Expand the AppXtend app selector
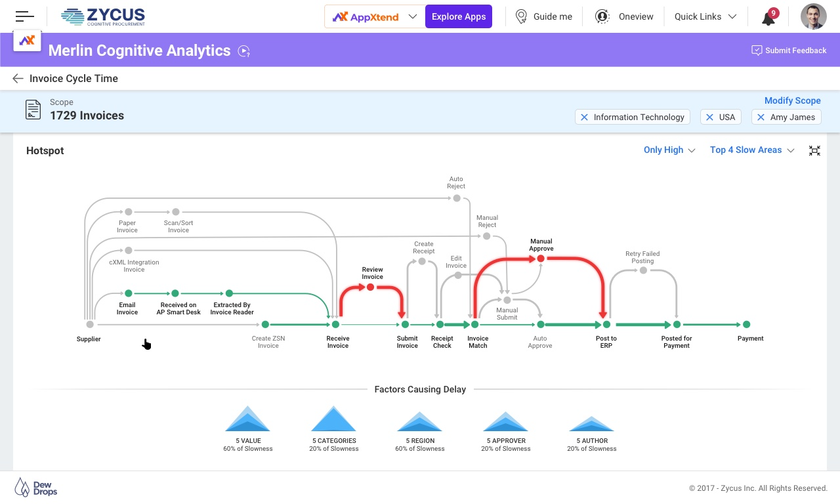Screen dimensions: 840x504 coord(413,16)
